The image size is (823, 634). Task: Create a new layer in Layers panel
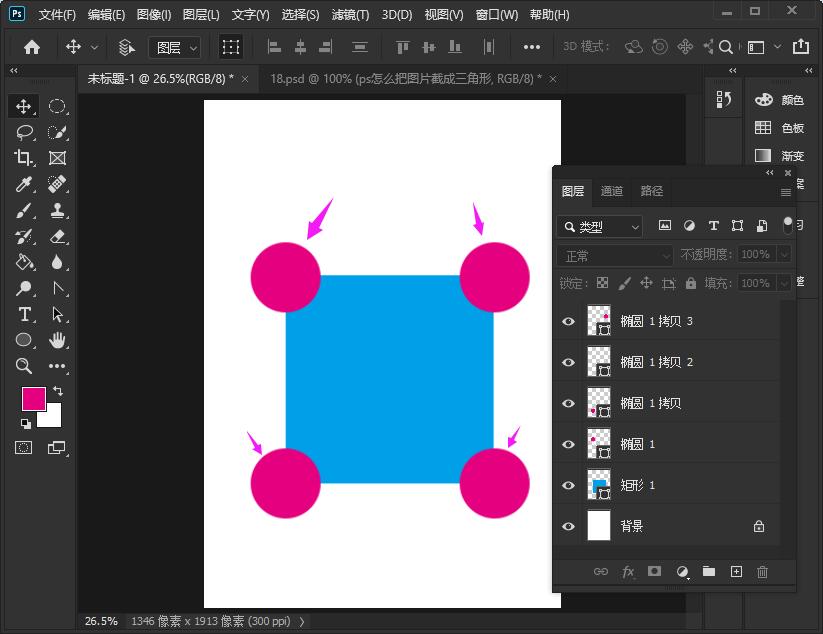pyautogui.click(x=736, y=572)
